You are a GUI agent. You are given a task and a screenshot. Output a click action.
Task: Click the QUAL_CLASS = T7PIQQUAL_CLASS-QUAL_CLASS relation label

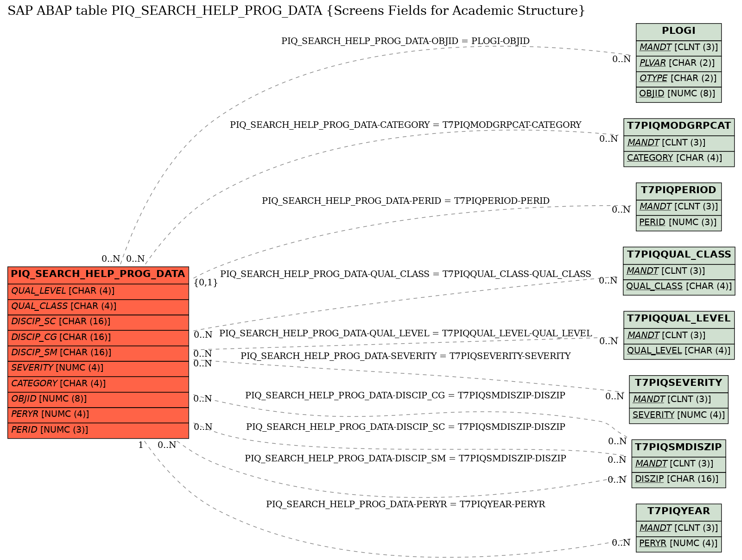406,274
